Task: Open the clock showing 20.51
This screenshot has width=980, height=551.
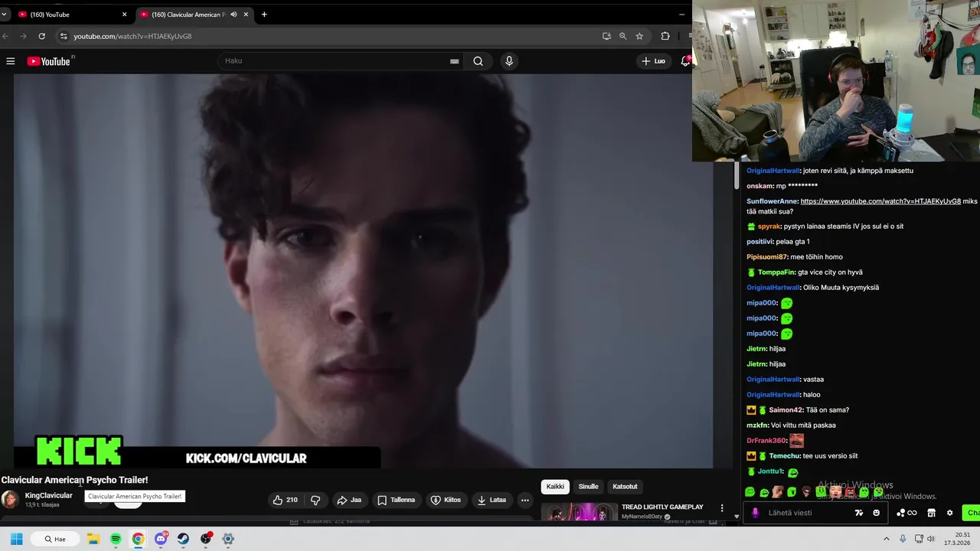Action: pyautogui.click(x=957, y=539)
